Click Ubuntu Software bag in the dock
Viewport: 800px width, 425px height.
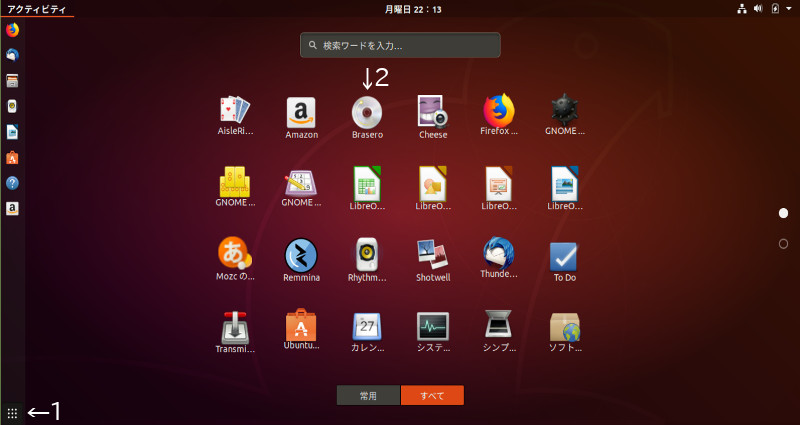pos(12,158)
